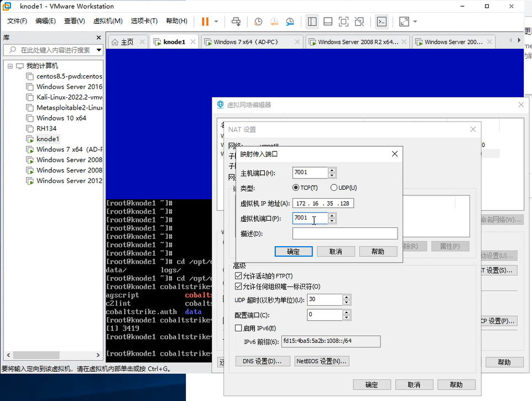This screenshot has width=532, height=401.
Task: Select the TCP(T) radio button
Action: (x=295, y=188)
